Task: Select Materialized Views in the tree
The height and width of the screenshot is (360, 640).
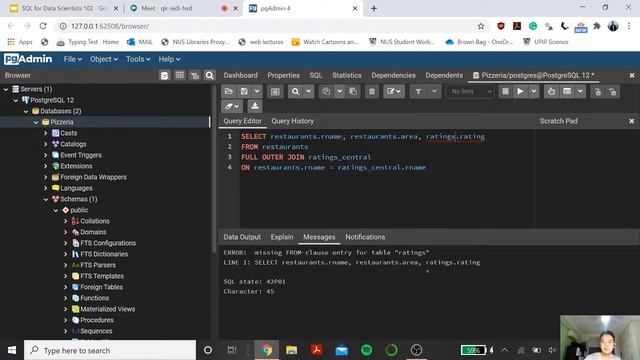Action: [x=107, y=309]
